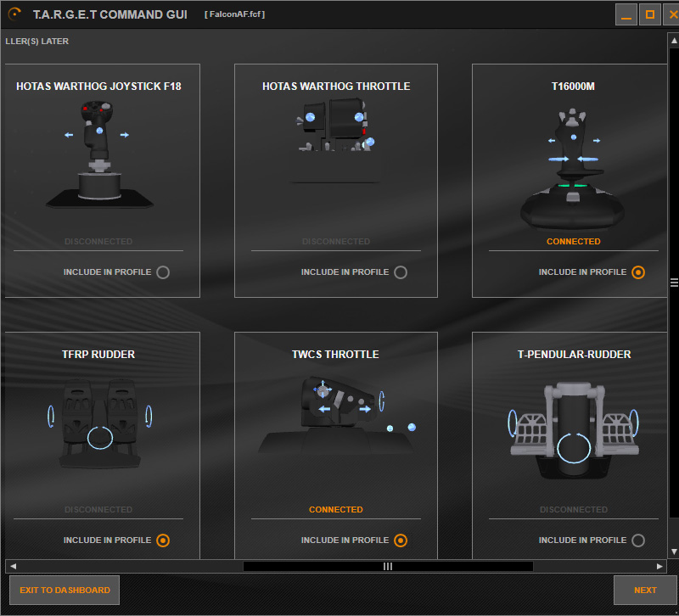
Task: Click DISCONNECTED status under Warthog Joystick F18
Action: [x=98, y=241]
